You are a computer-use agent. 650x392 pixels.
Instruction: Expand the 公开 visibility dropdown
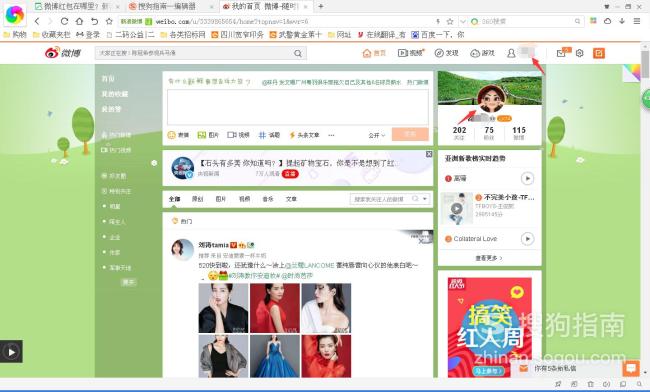pos(377,136)
